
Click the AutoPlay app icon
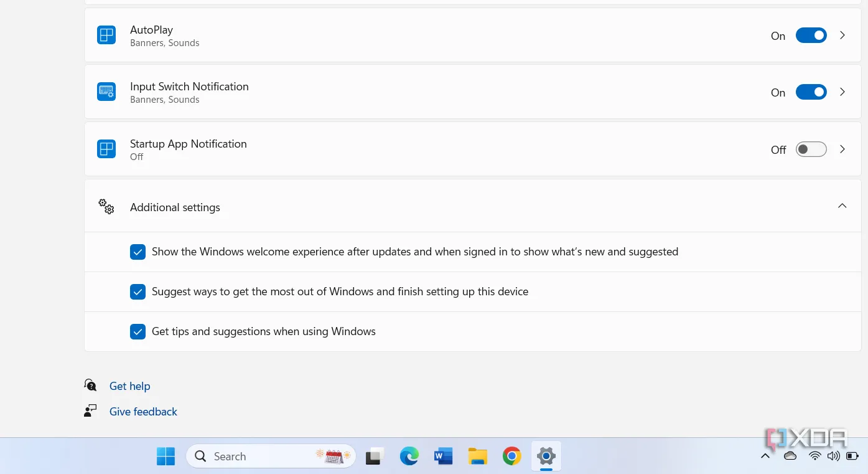(106, 36)
